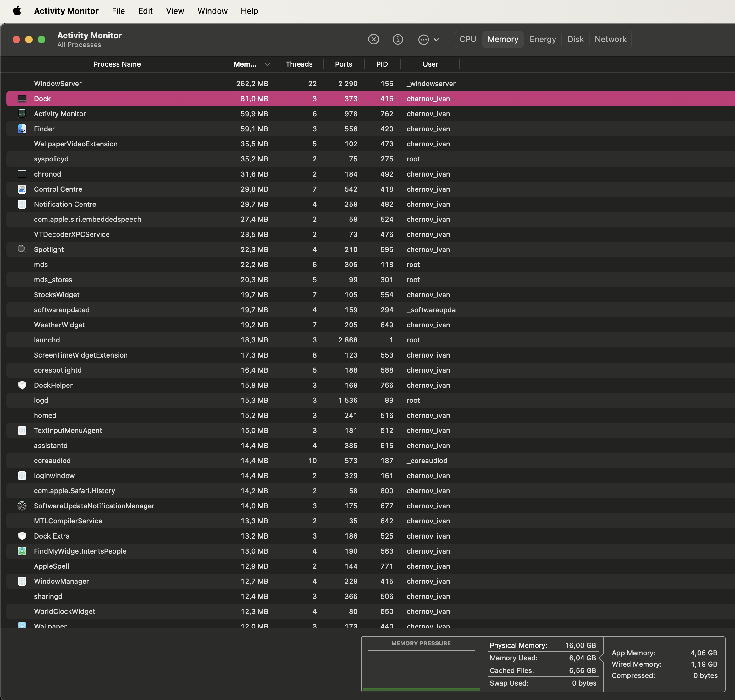Expand the chevron beside the ellipsis menu

[436, 40]
